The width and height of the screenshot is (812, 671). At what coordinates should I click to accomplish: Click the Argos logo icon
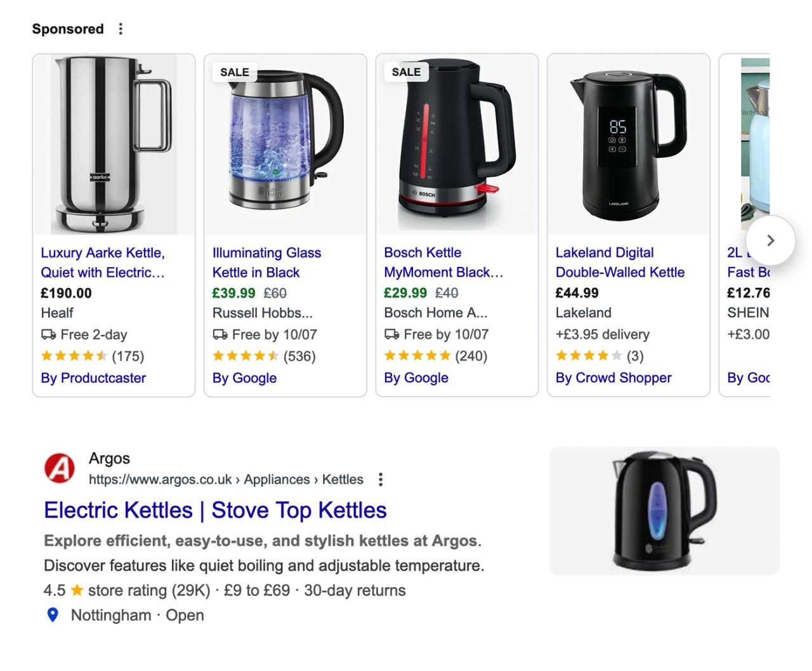pyautogui.click(x=60, y=469)
